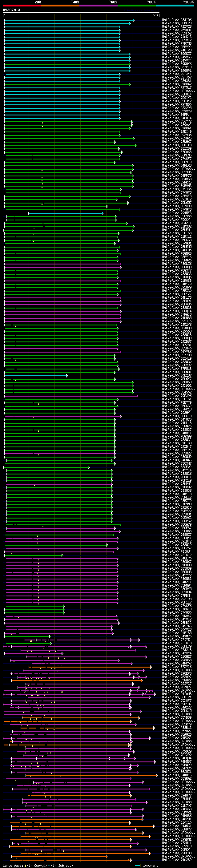This screenshot has height=868, width=197.
Task: Select the UniRef100_Q4A2S9 label
Action: pyautogui.click(x=177, y=860)
